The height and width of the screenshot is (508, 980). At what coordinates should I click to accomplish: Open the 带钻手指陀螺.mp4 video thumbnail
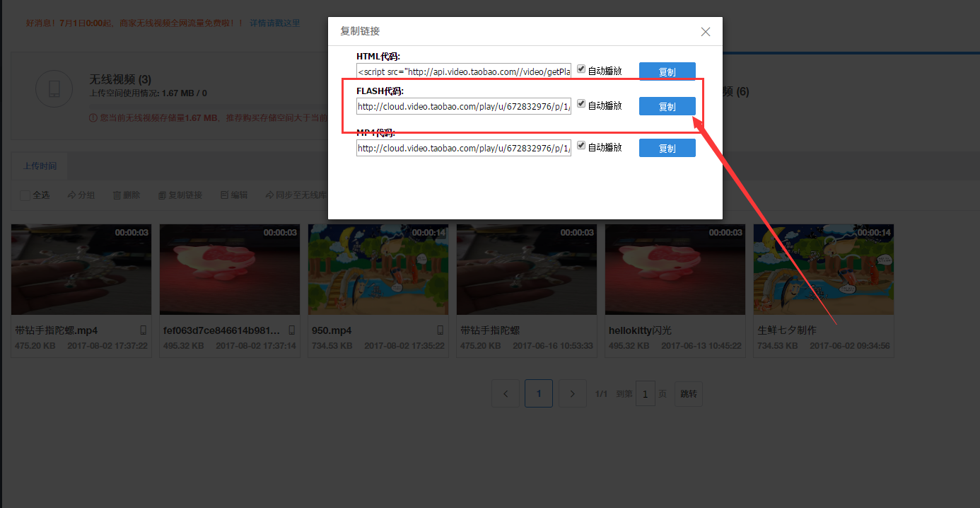[x=81, y=270]
